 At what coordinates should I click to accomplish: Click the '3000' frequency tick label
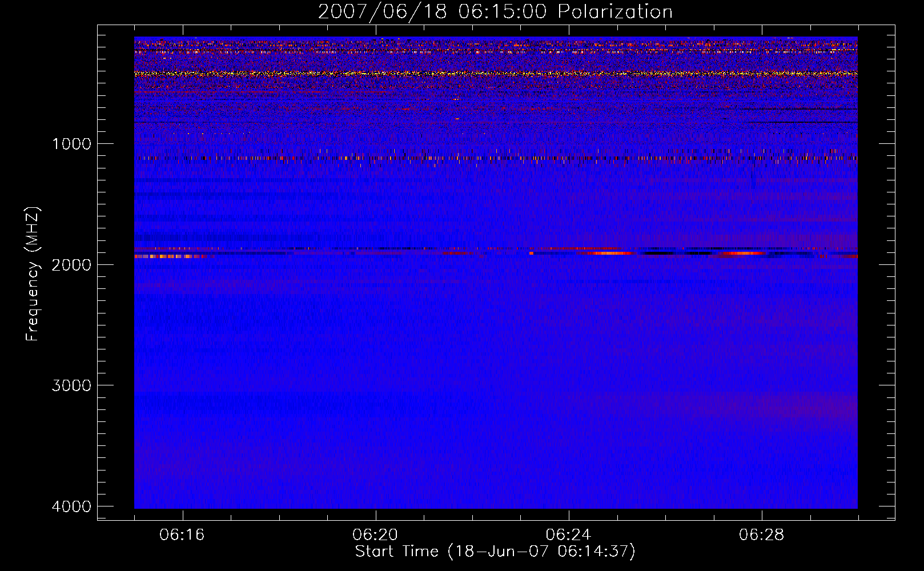point(71,385)
